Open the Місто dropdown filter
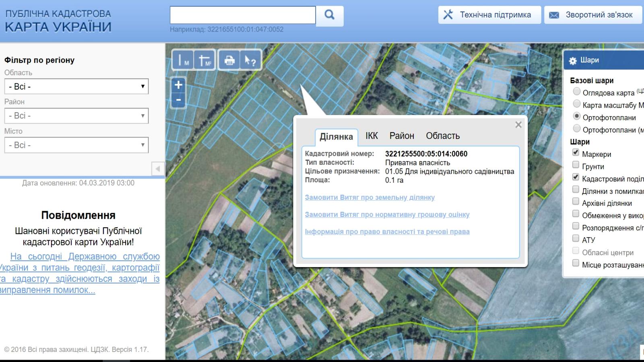This screenshot has width=644, height=362. click(76, 145)
